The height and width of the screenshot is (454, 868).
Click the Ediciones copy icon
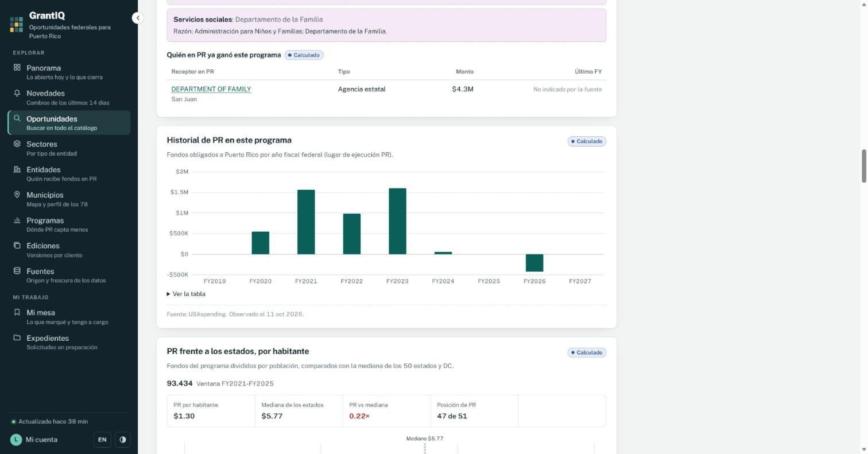coord(17,245)
